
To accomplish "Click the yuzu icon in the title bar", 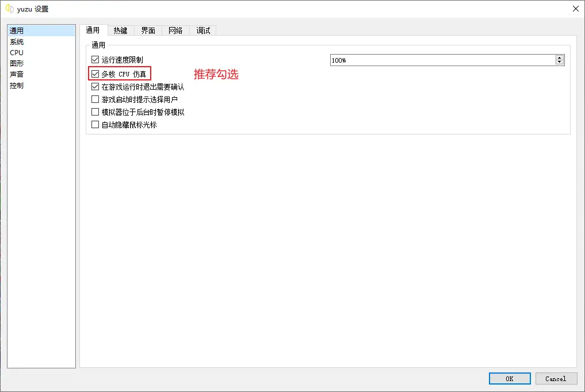I will [x=9, y=9].
